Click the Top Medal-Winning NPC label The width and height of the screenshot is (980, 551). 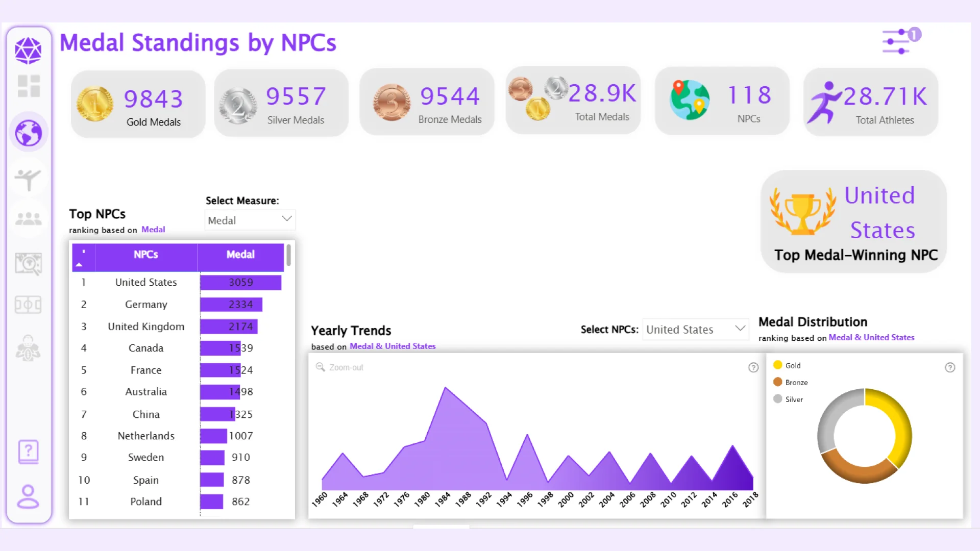click(x=856, y=255)
